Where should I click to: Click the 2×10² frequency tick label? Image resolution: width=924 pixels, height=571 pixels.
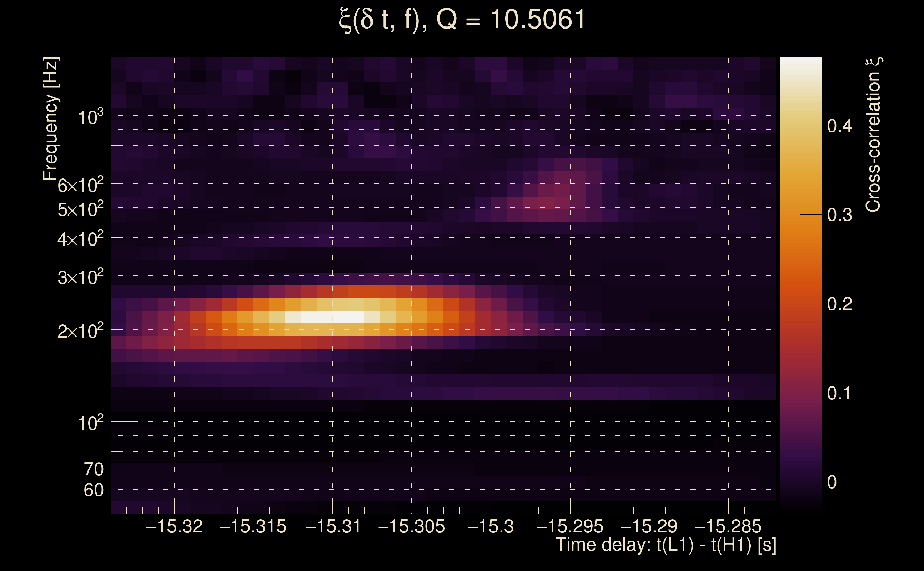(80, 331)
